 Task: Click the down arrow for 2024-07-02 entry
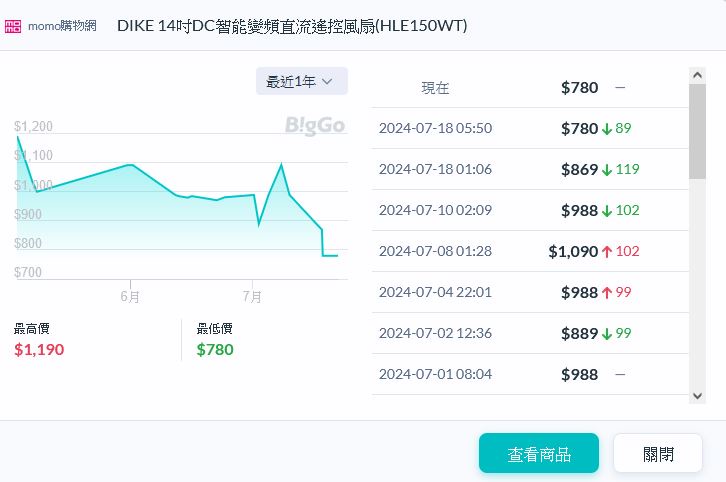click(x=606, y=333)
